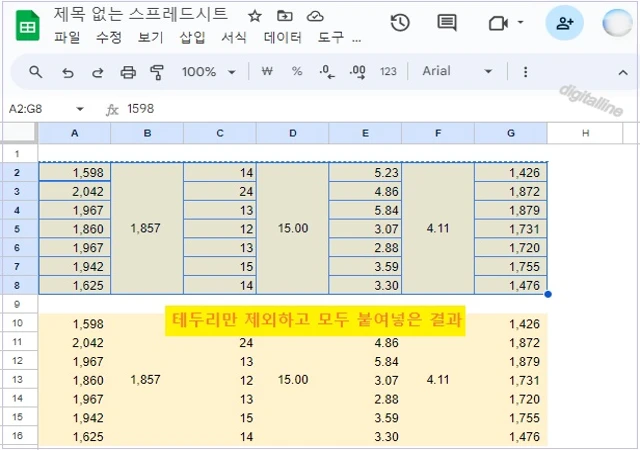This screenshot has width=640, height=450.
Task: Undo the last action
Action: click(x=67, y=73)
